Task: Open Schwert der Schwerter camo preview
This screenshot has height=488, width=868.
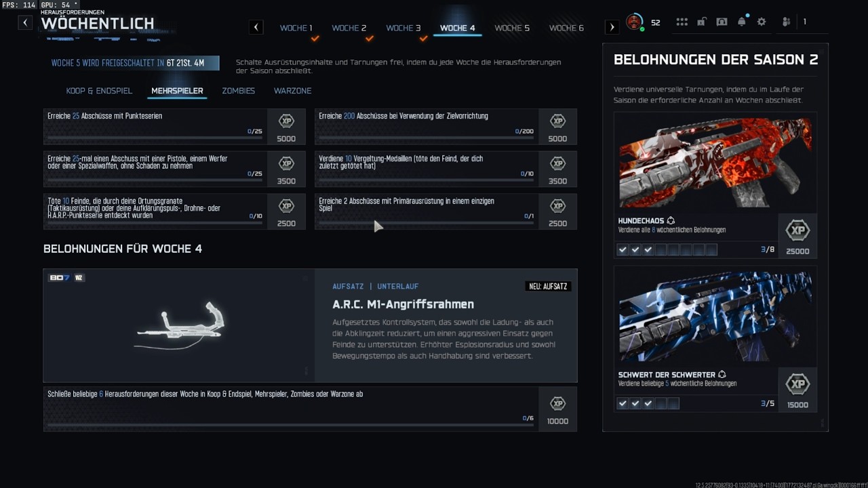Action: [715, 317]
